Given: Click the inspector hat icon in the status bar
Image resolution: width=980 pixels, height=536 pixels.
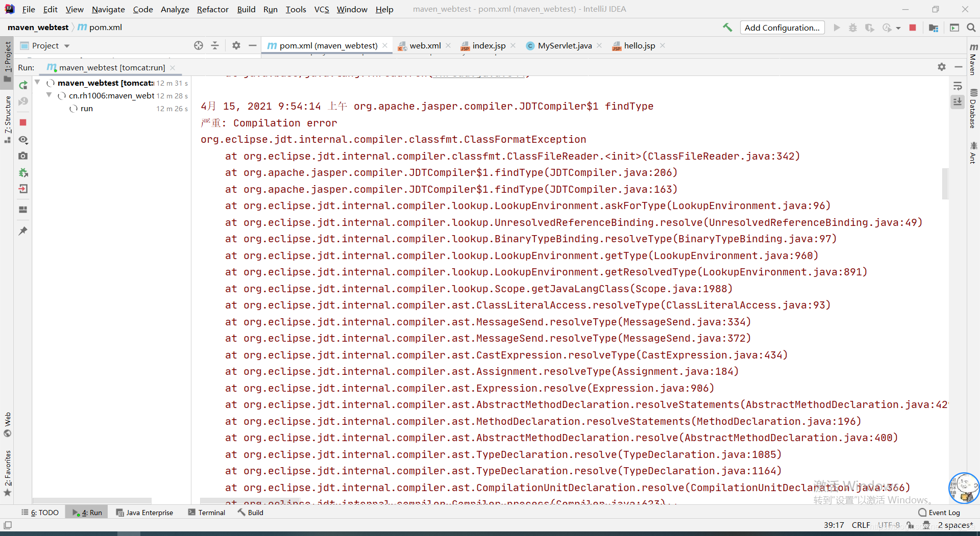Looking at the screenshot, I should pos(926,525).
